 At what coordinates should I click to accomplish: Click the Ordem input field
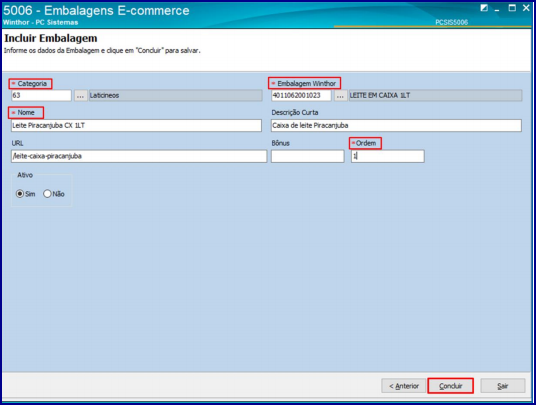(x=388, y=156)
